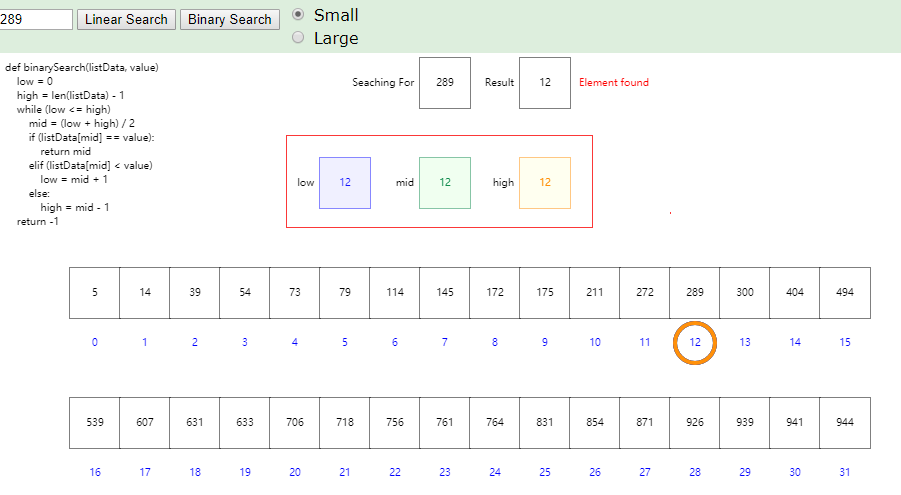This screenshot has width=901, height=495.
Task: Select array cell containing 706
Action: 295,423
